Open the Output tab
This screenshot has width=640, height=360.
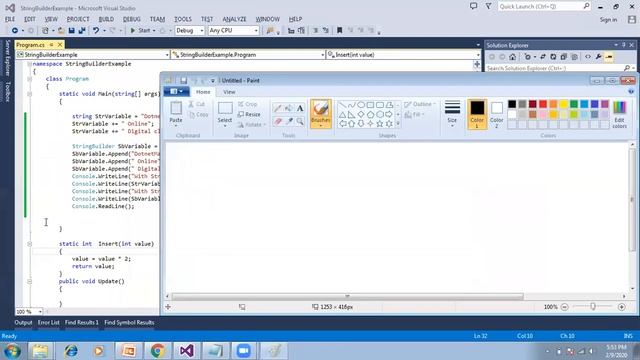(x=23, y=322)
